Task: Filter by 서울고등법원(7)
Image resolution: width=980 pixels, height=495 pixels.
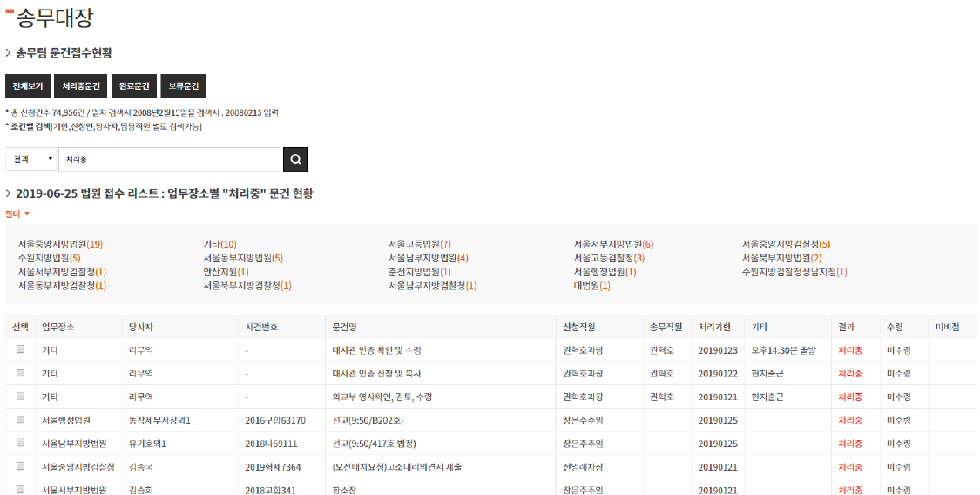Action: [419, 244]
